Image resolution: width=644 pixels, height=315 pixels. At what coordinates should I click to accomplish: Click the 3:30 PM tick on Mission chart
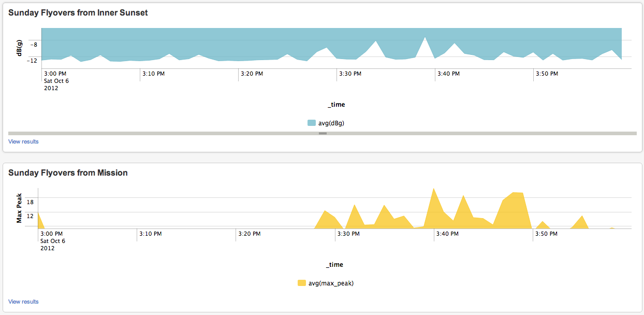pos(335,234)
